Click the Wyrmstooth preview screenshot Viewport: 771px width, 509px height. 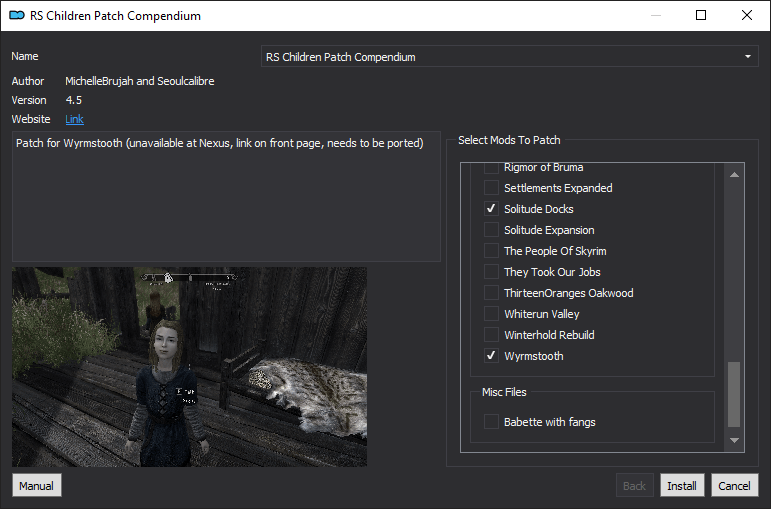(189, 367)
